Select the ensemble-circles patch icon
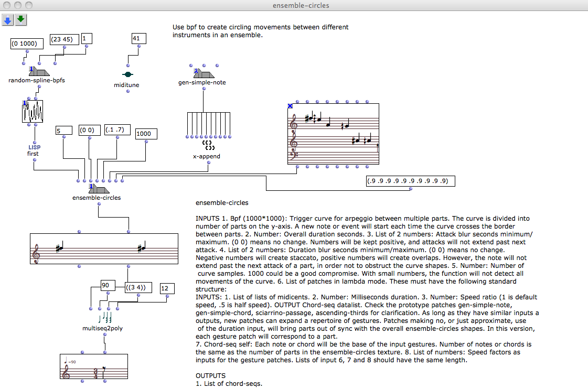 click(97, 189)
